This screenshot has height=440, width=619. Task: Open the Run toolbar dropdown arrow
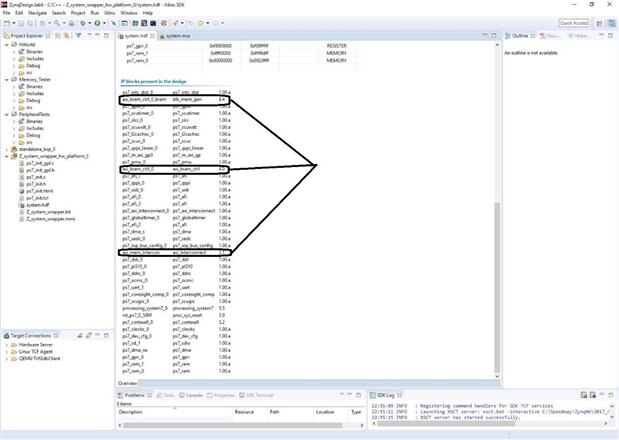tap(104, 23)
